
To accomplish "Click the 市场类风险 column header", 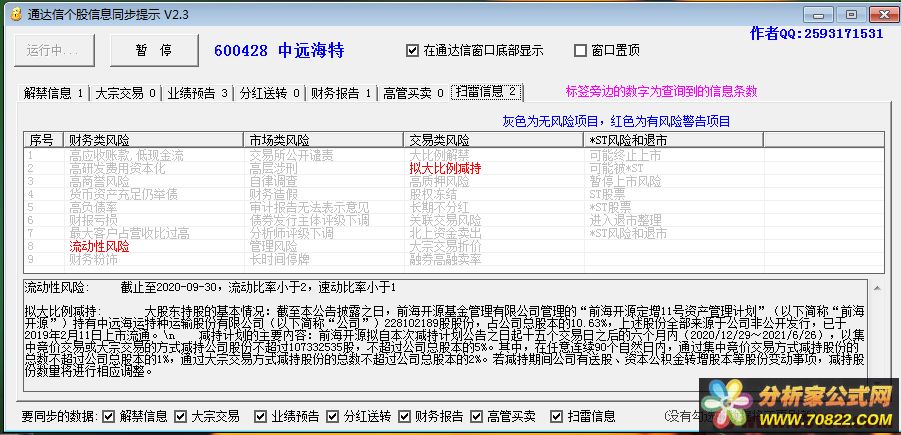I will [x=324, y=140].
